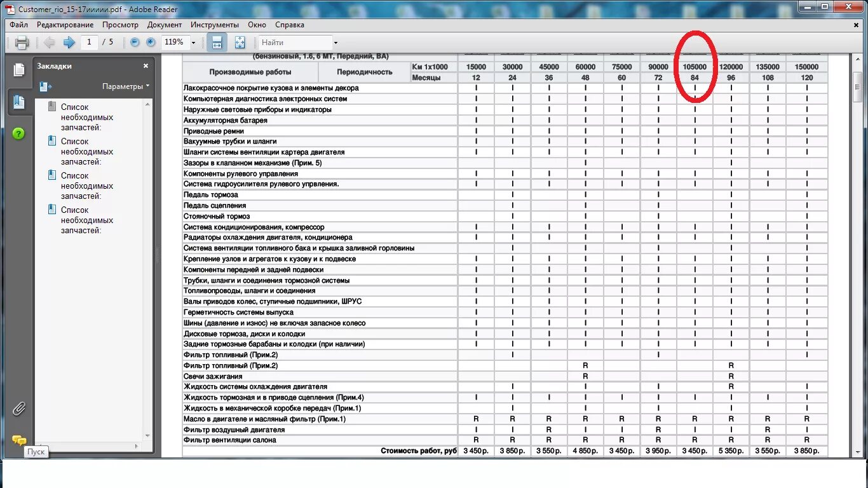Click the bookmarks panel scroll down arrow
Screen dimensions: 868x488
coord(148,436)
